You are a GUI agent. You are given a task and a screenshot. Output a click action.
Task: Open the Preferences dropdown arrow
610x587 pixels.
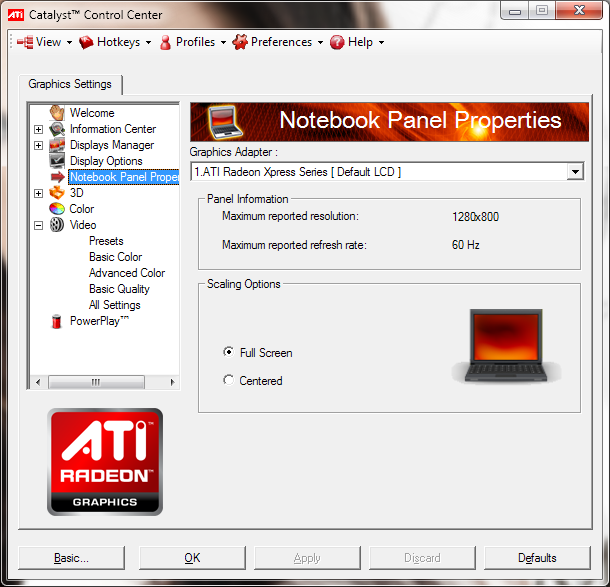click(320, 42)
